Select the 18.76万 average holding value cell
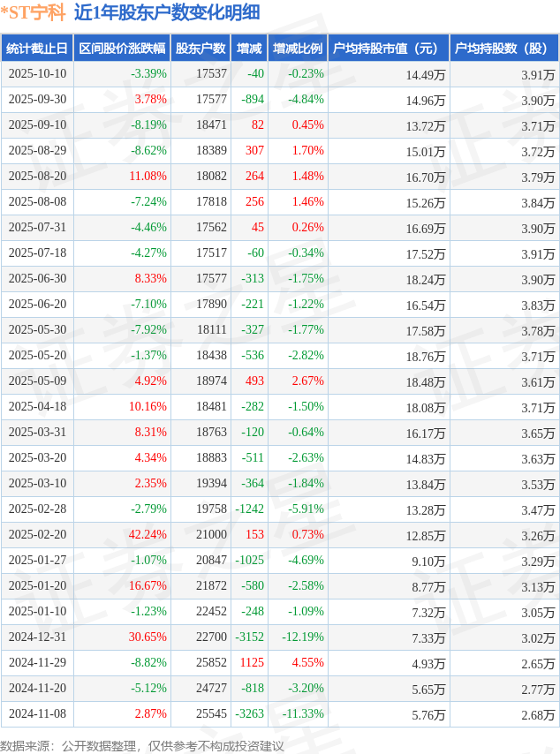 [x=426, y=356]
